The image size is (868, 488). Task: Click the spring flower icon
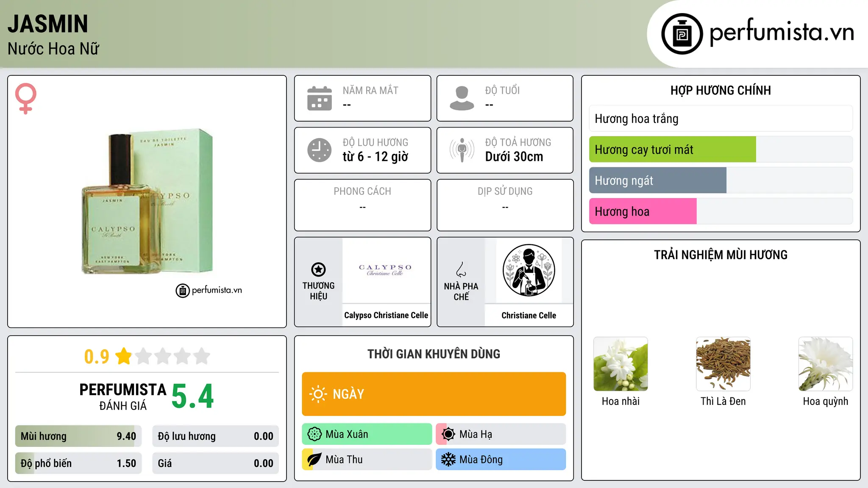[x=314, y=434]
